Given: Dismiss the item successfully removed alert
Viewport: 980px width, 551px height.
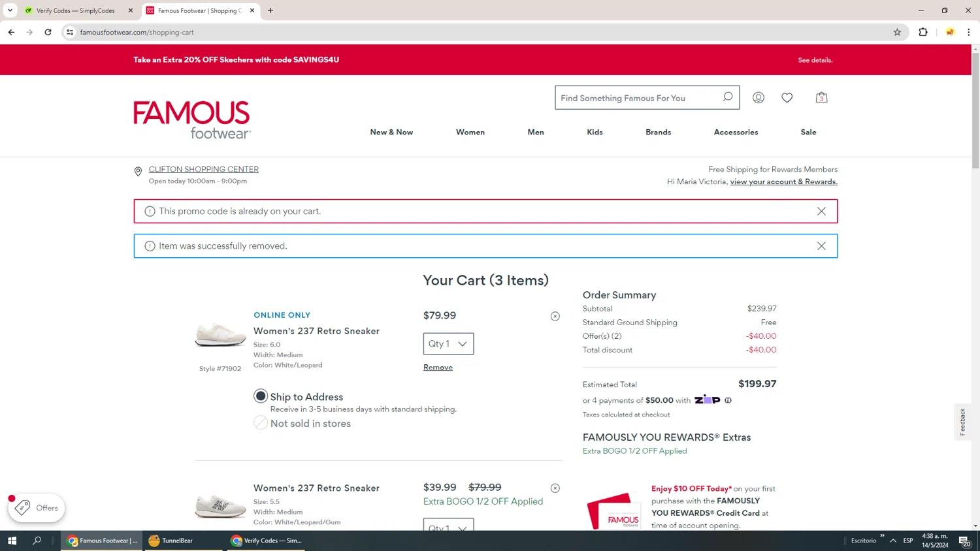Looking at the screenshot, I should point(821,246).
